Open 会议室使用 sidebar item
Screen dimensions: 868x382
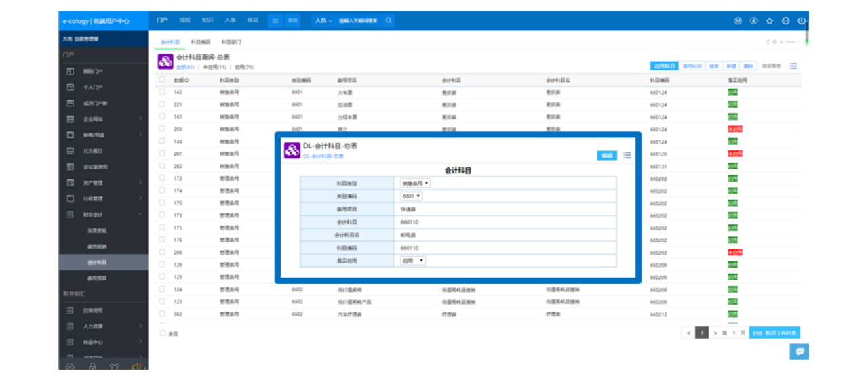pyautogui.click(x=103, y=167)
